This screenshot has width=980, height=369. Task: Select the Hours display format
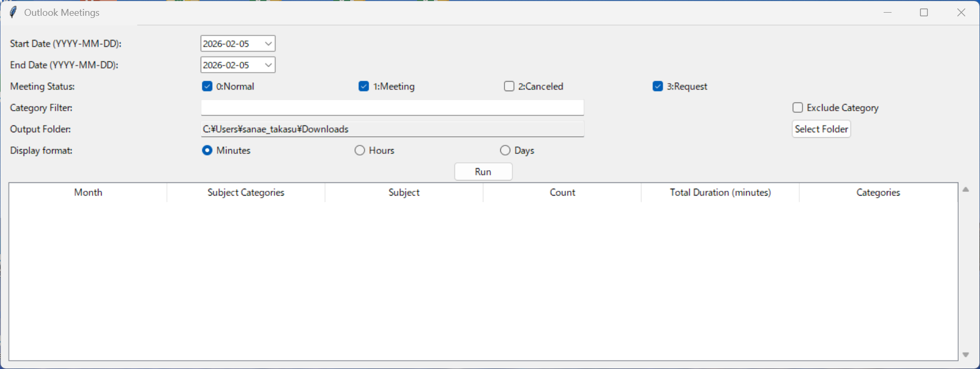[360, 150]
